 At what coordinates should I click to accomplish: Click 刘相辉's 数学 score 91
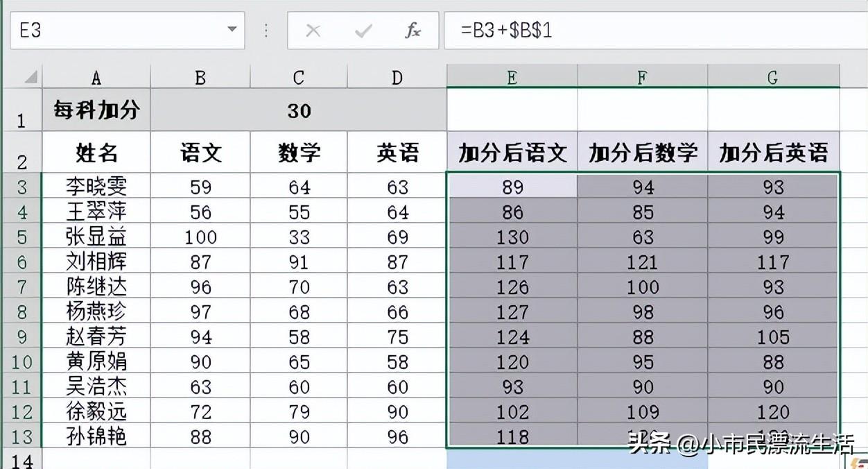(299, 262)
